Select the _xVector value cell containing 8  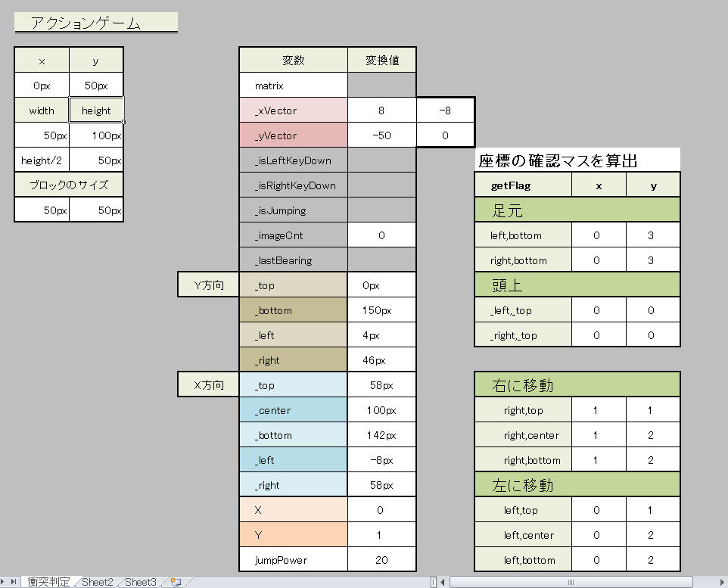pos(381,110)
